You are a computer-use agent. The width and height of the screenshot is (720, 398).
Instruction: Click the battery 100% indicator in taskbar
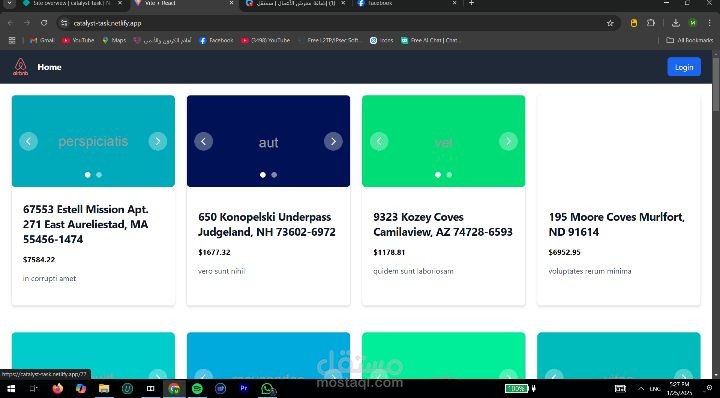point(517,389)
